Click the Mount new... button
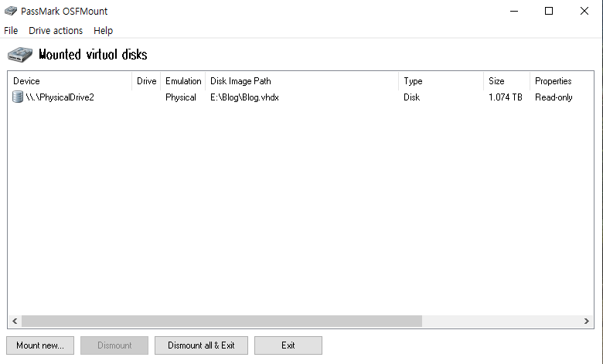The width and height of the screenshot is (603, 364). click(x=40, y=345)
